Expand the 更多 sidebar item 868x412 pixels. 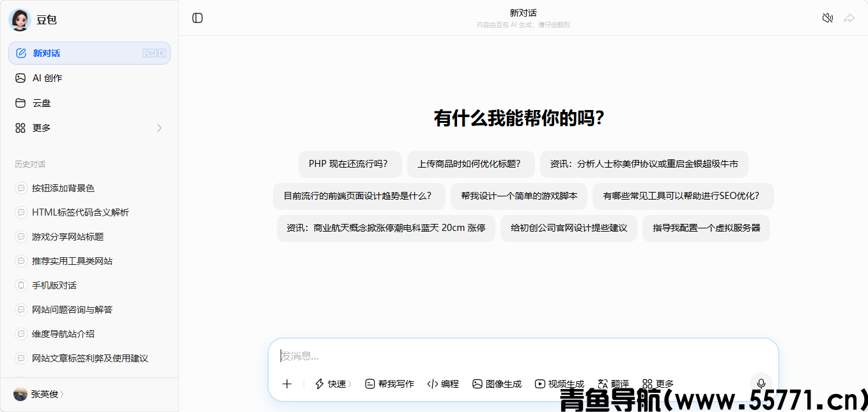pyautogui.click(x=89, y=128)
